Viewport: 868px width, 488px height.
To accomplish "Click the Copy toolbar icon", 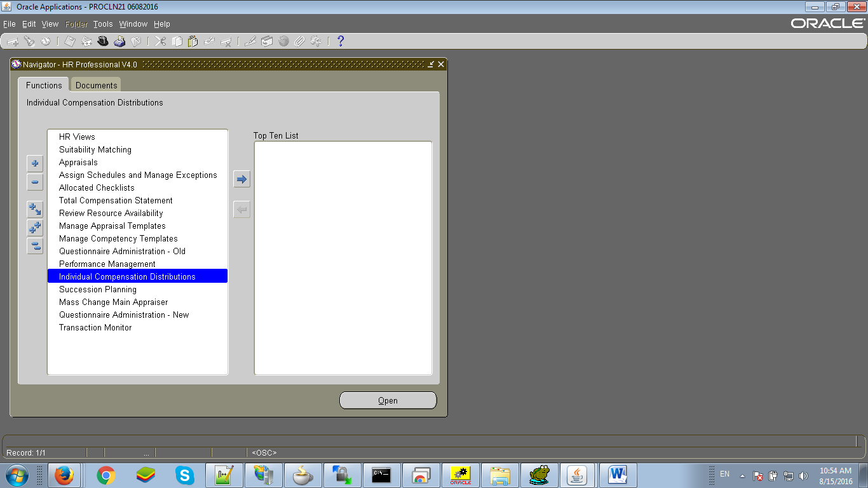I will coord(177,41).
